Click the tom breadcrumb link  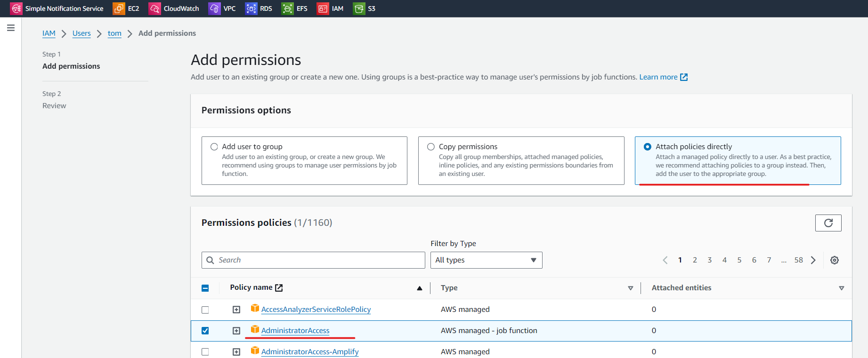click(114, 33)
